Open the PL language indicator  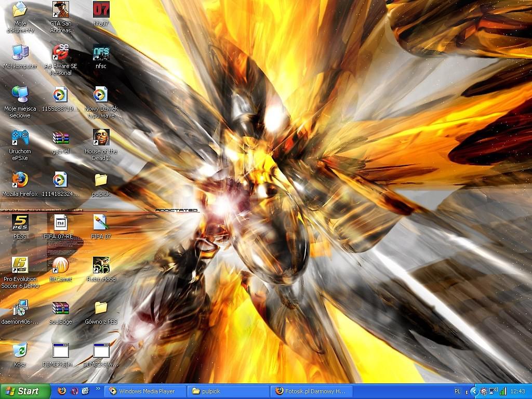point(457,392)
